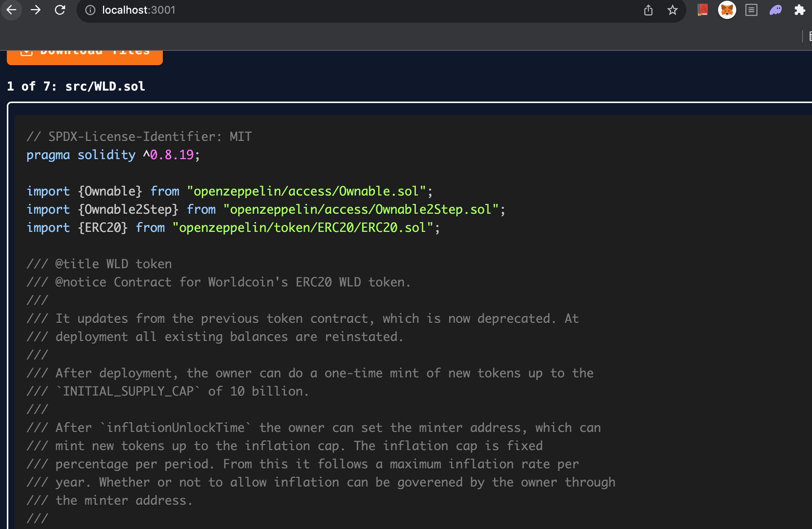This screenshot has width=812, height=529.
Task: Click the inflationUnlockTime comment line
Action: (314, 427)
